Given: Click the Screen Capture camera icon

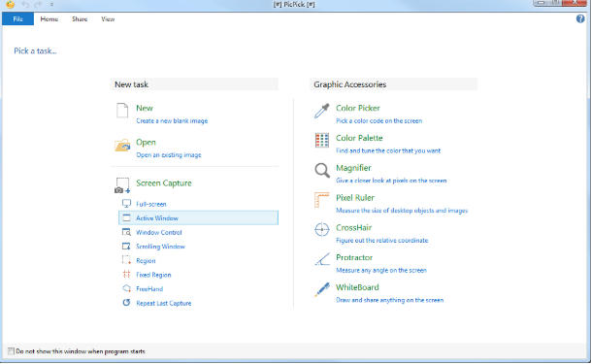Looking at the screenshot, I should [x=122, y=185].
